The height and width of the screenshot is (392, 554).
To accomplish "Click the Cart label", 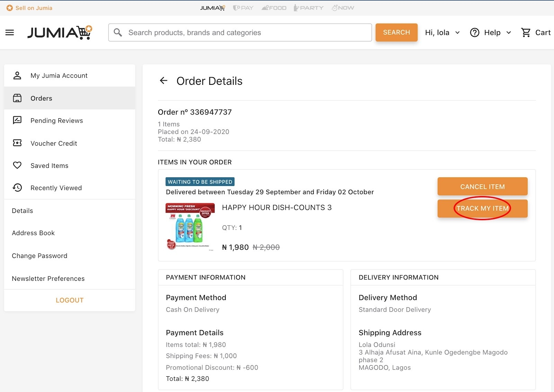I will tap(543, 33).
